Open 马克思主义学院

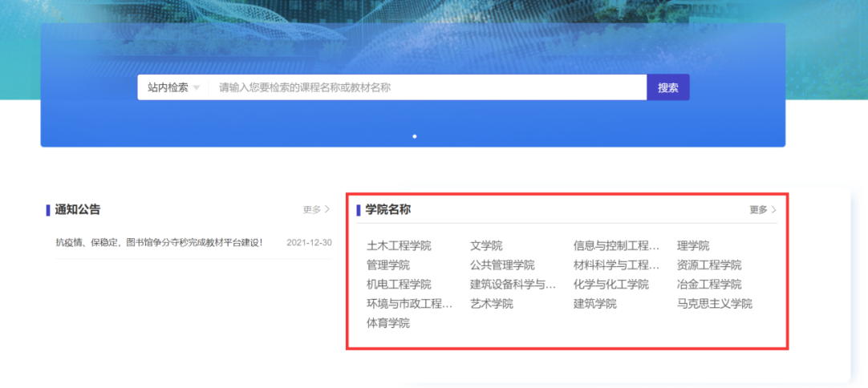tap(714, 304)
